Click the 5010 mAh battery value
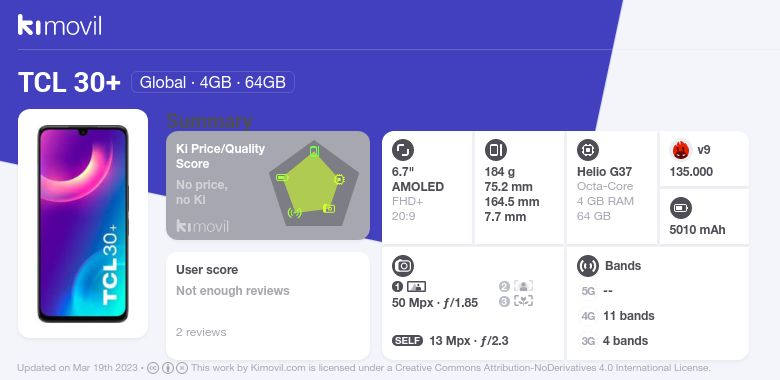This screenshot has height=380, width=780. point(697,230)
